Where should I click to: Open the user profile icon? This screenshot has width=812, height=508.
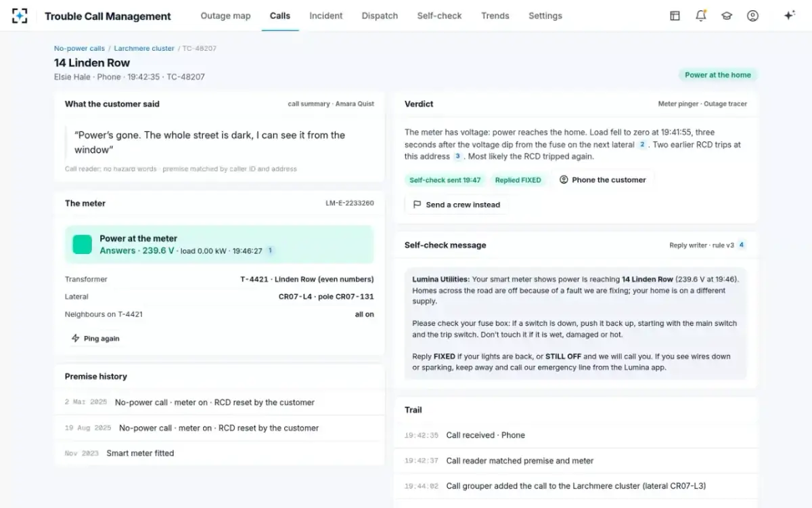[752, 16]
